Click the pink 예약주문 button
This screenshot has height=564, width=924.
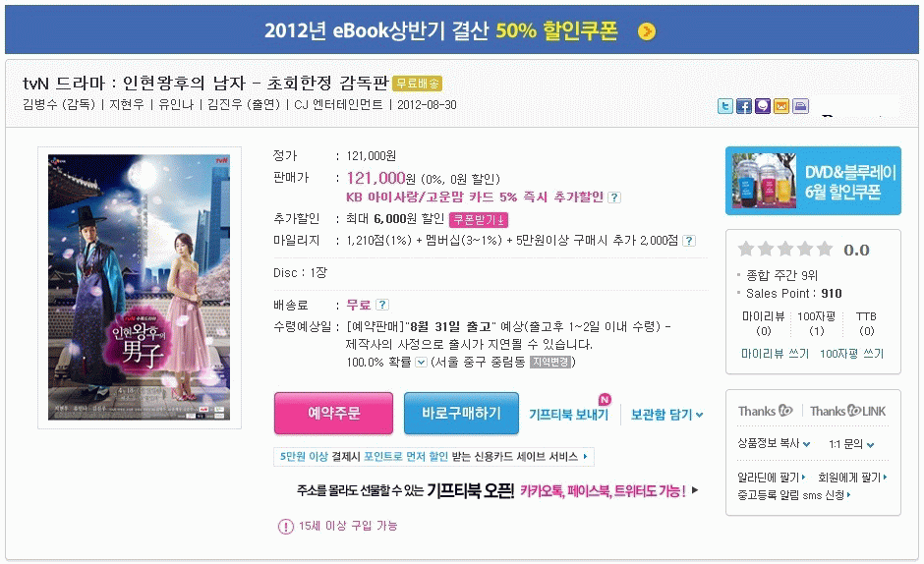pos(333,413)
